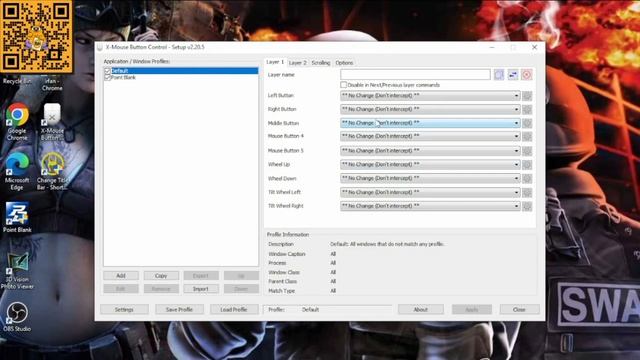Switch to the Scrolling tab
Image resolution: width=640 pixels, height=360 pixels.
(x=320, y=63)
